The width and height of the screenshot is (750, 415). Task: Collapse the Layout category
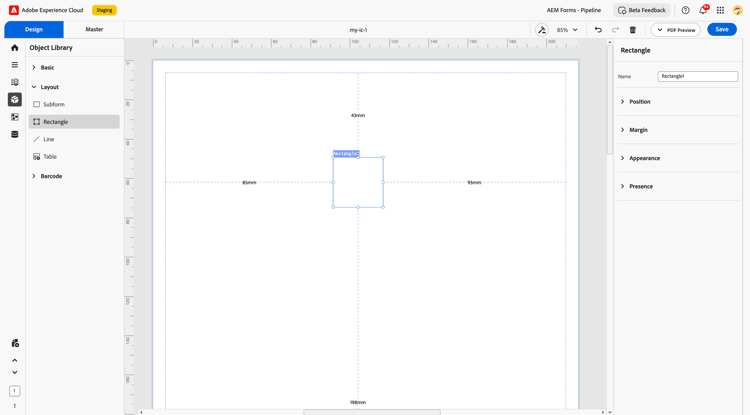[49, 87]
